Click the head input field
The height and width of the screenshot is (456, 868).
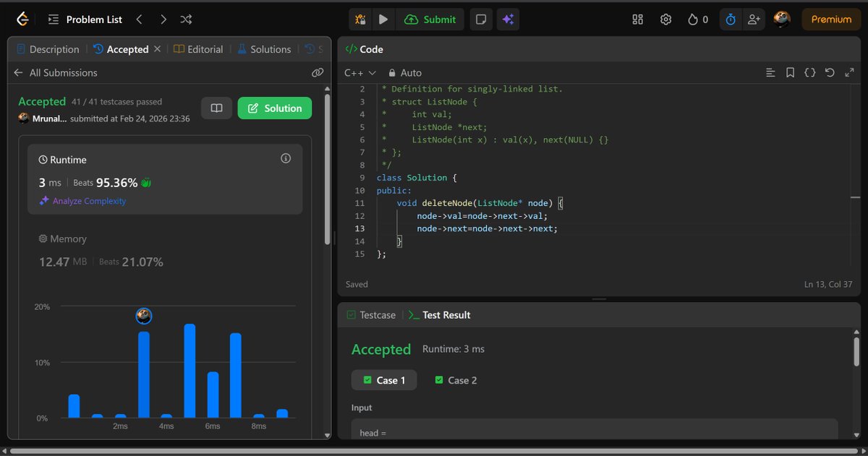tap(595, 429)
